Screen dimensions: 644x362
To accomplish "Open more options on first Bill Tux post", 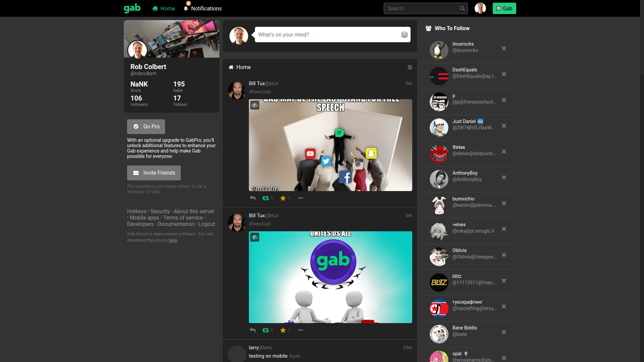I will pyautogui.click(x=301, y=198).
